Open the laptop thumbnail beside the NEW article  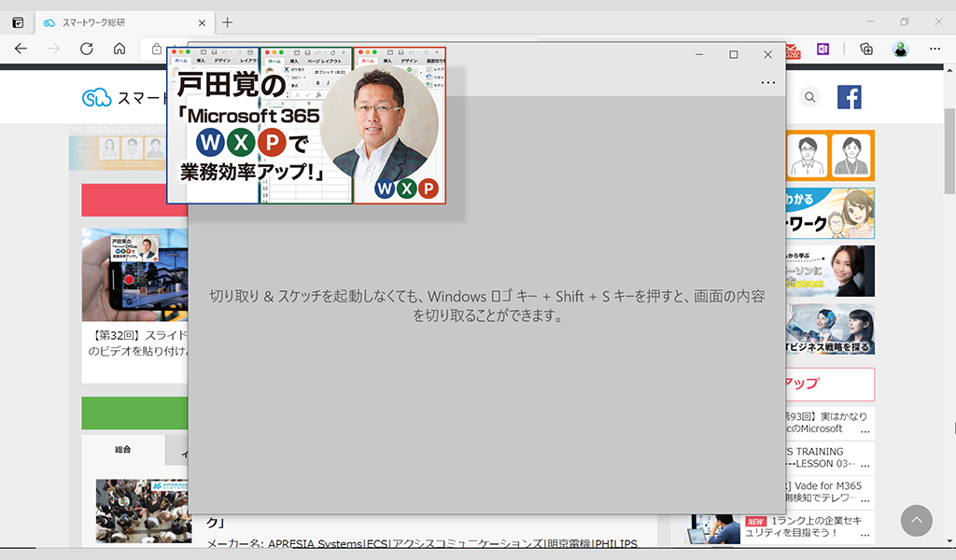pyautogui.click(x=711, y=529)
